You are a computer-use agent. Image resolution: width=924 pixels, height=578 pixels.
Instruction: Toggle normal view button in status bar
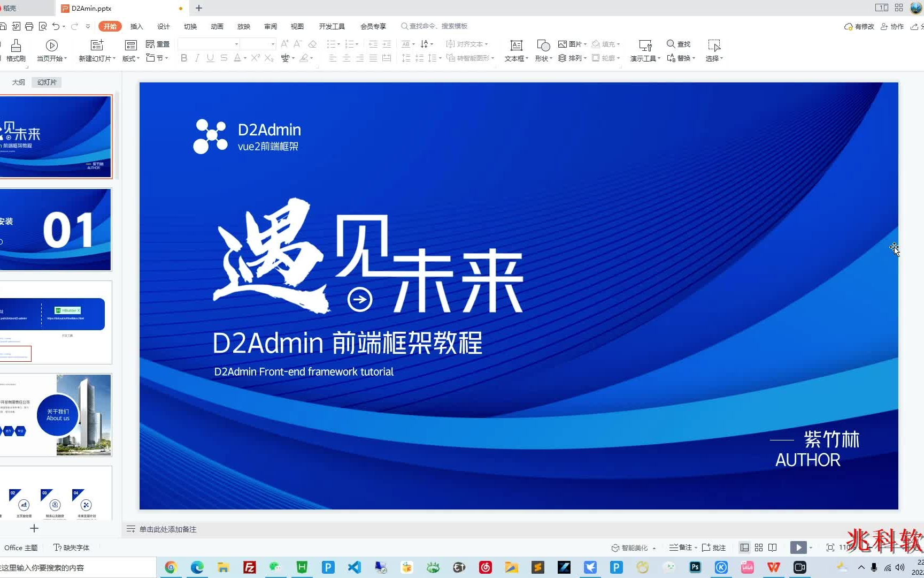tap(744, 547)
